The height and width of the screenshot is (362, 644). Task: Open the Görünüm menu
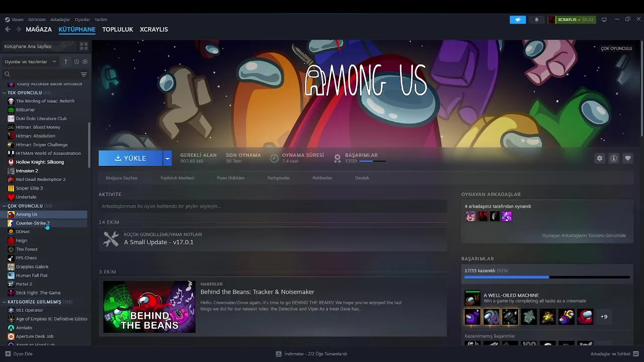coord(37,20)
